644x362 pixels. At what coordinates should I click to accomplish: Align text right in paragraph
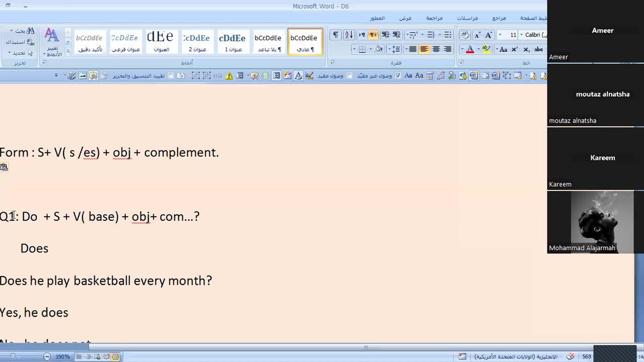448,49
